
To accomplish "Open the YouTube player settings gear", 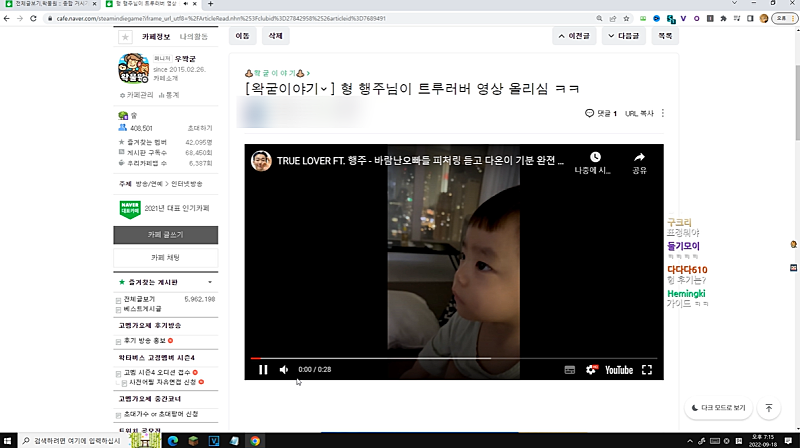I will click(x=590, y=370).
